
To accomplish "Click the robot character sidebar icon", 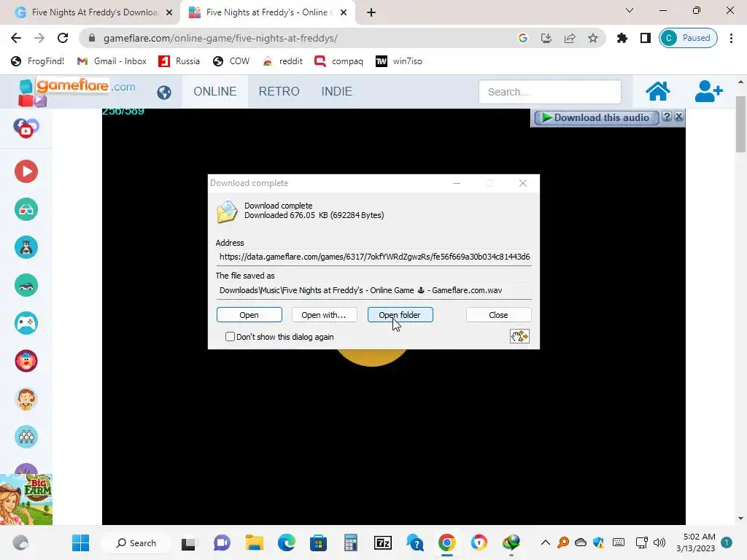I will point(26,247).
